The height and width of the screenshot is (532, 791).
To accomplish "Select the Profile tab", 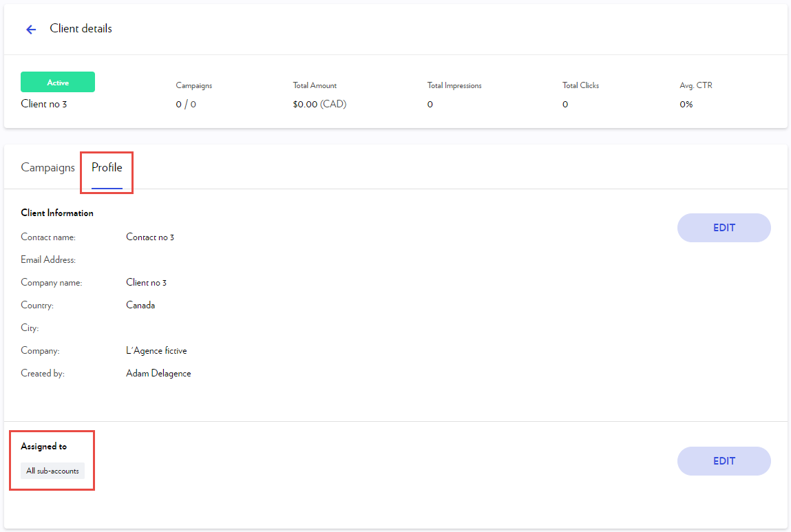I will (107, 168).
